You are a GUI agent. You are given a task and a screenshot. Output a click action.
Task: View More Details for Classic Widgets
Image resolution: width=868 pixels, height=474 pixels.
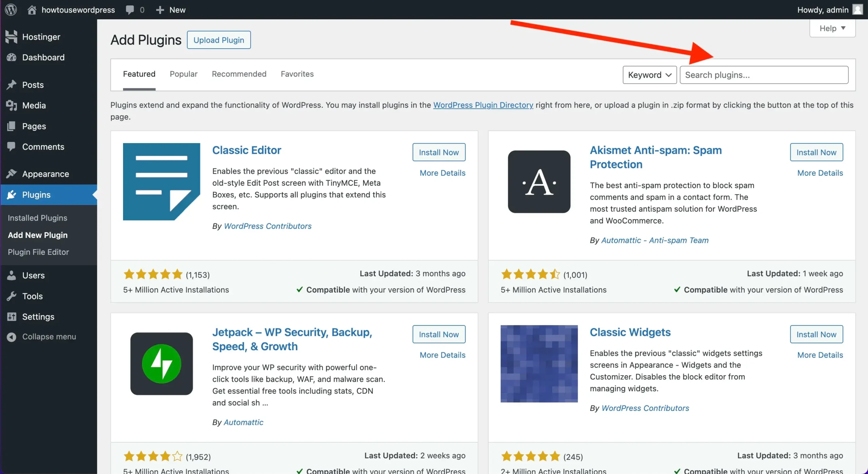(x=820, y=355)
